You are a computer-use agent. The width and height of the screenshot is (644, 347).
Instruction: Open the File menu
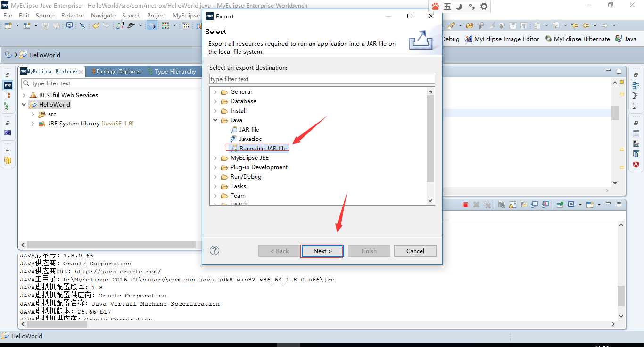(x=8, y=15)
